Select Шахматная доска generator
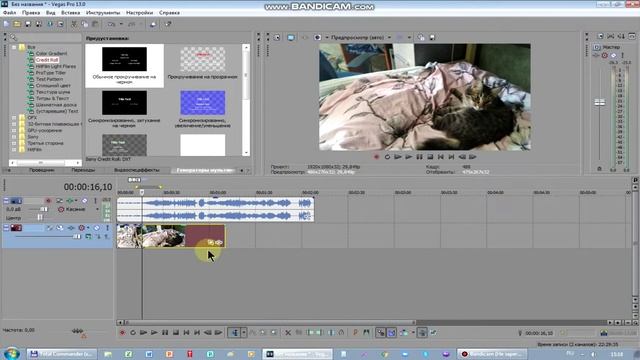 pyautogui.click(x=56, y=105)
